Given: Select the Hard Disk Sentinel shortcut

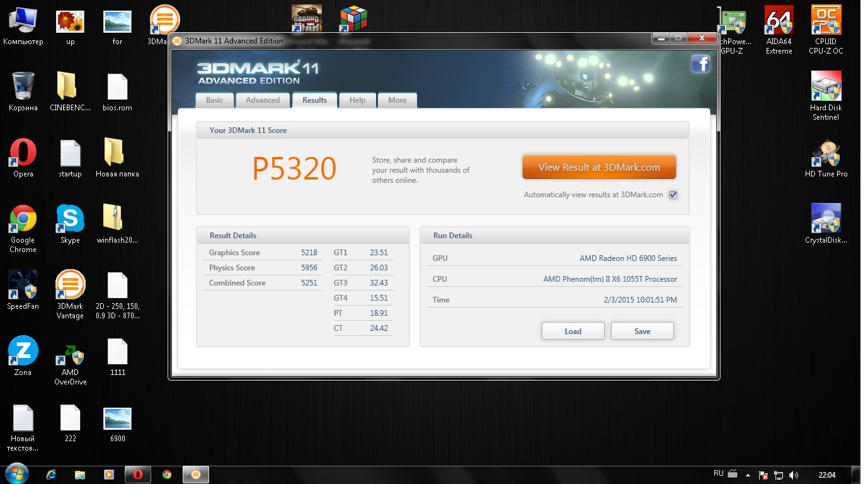Looking at the screenshot, I should (x=826, y=96).
